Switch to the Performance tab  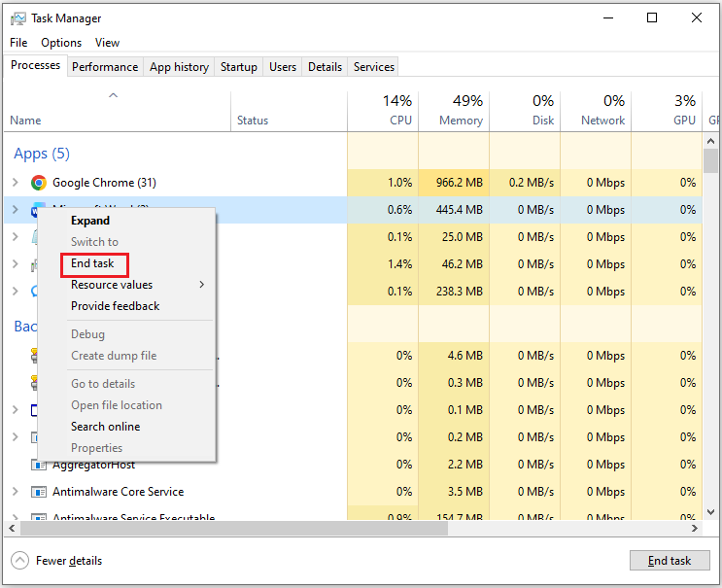tap(105, 67)
